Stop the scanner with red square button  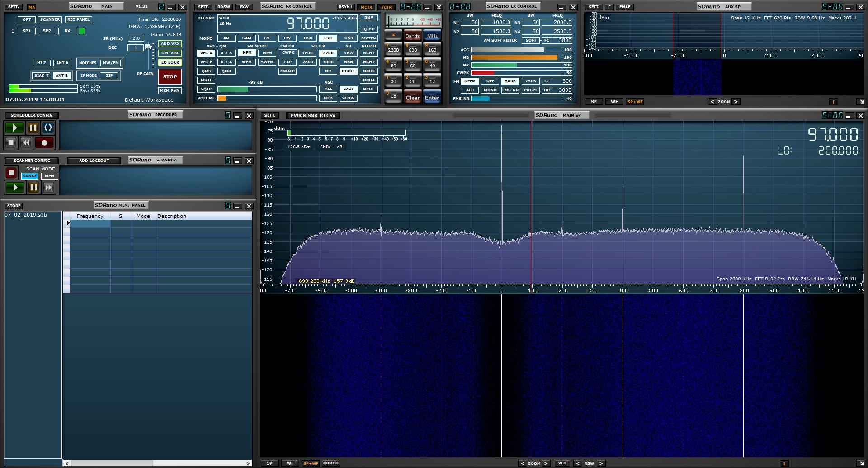pos(11,173)
